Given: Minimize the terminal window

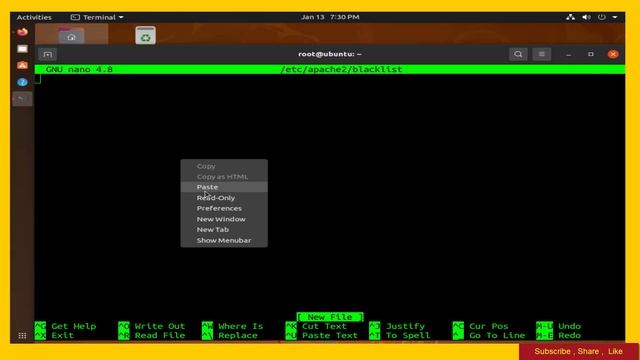Looking at the screenshot, I should click(x=568, y=54).
